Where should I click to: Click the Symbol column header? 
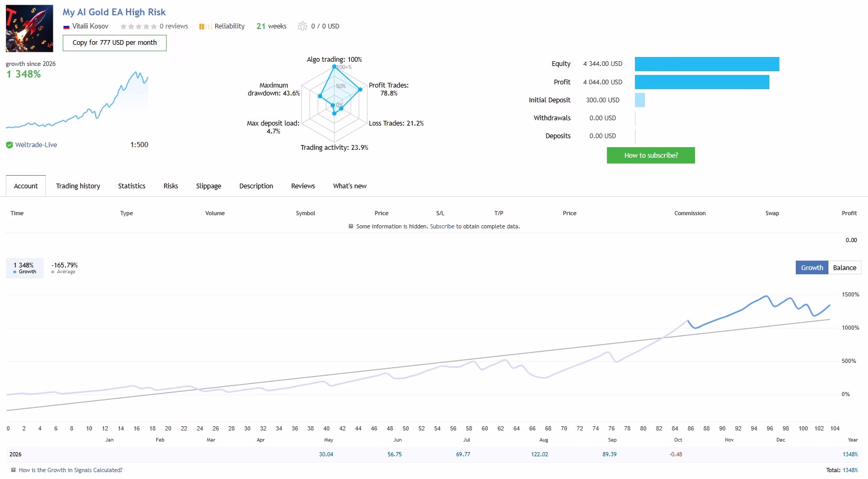pos(305,213)
